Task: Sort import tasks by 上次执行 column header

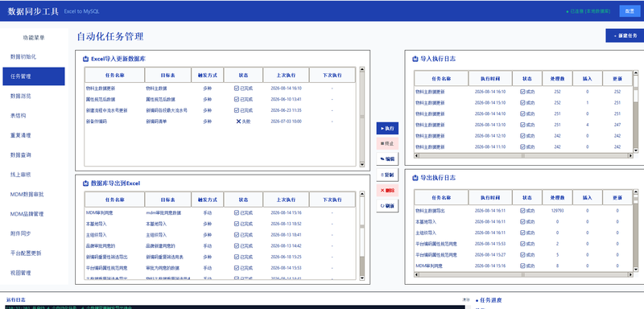Action: tap(286, 76)
